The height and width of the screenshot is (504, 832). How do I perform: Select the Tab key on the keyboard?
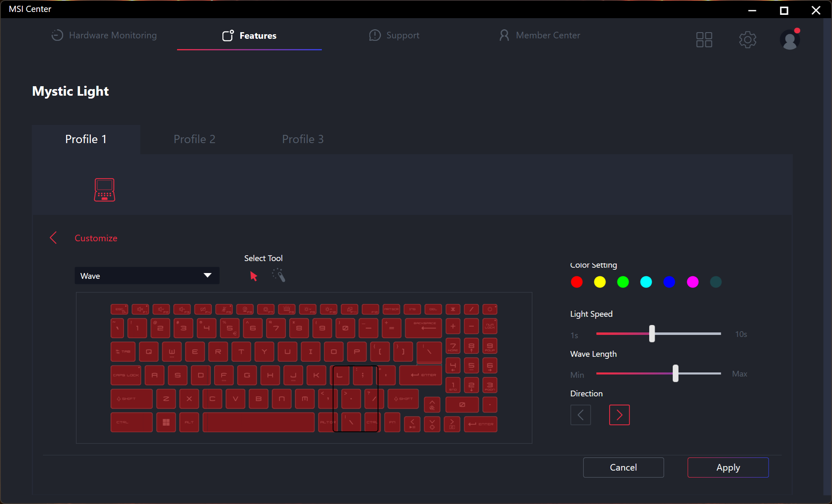123,351
